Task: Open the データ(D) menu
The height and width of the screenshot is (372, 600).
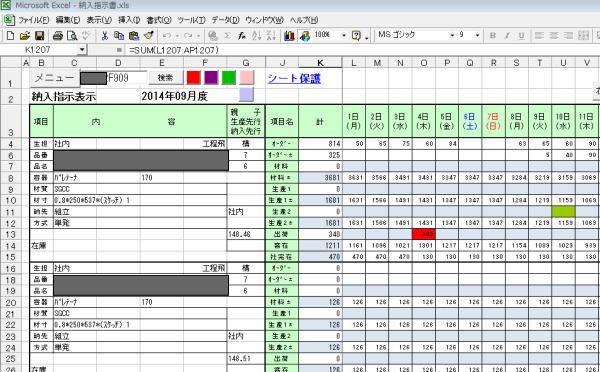Action: pyautogui.click(x=225, y=20)
